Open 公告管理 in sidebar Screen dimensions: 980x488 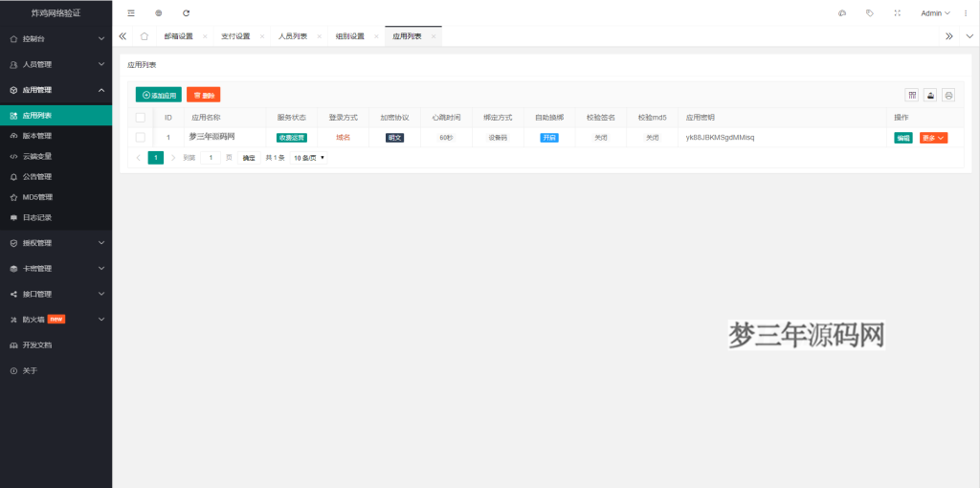click(56, 177)
